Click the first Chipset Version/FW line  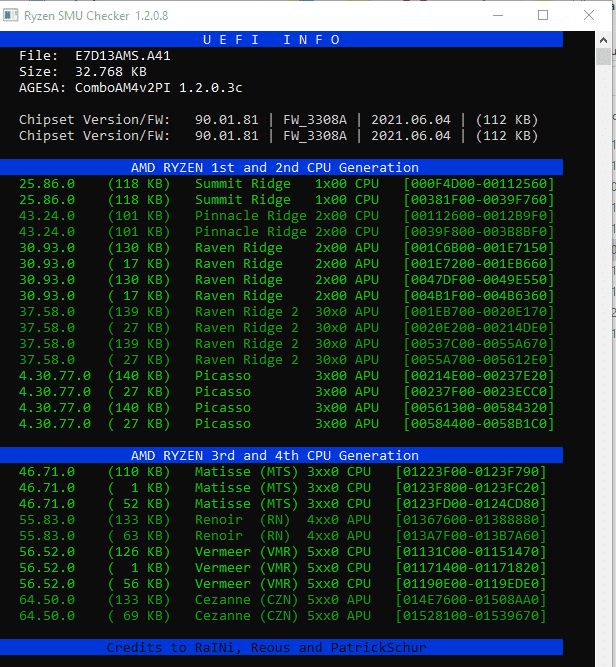(x=279, y=120)
